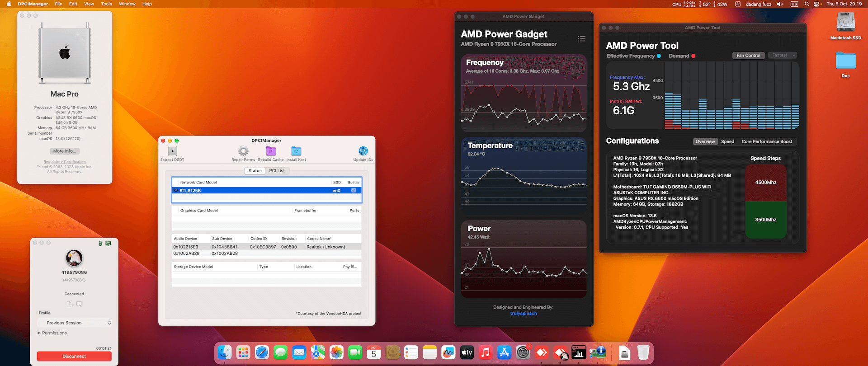868x366 pixels.
Task: Open App Store from the Dock
Action: (504, 352)
